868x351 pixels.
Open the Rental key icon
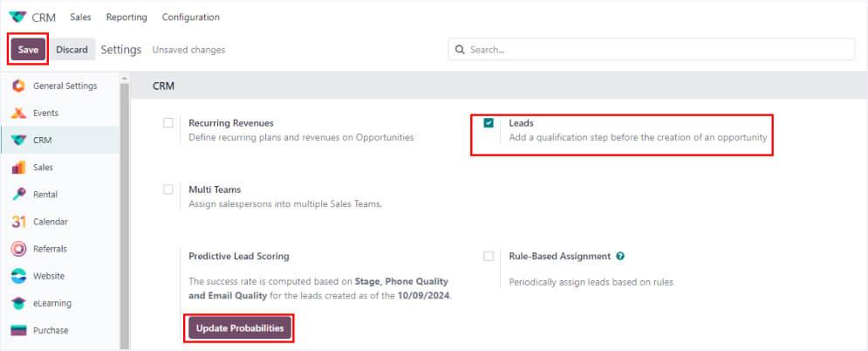point(18,194)
